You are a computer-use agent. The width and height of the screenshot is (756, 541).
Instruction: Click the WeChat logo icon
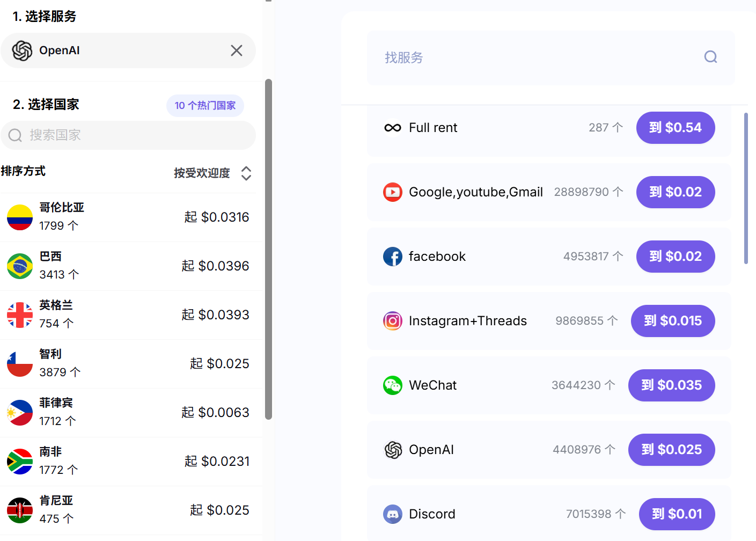click(x=393, y=385)
